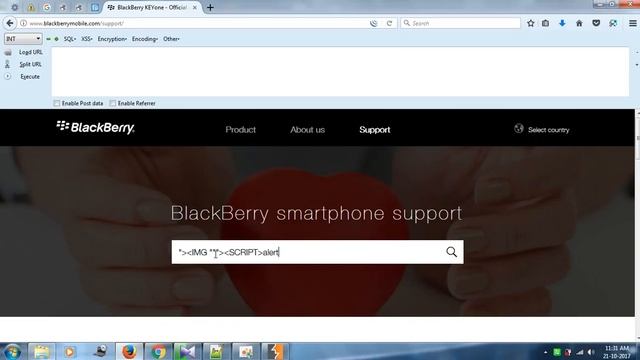The width and height of the screenshot is (640, 360).
Task: Open the Pocket icon
Action: point(596,23)
